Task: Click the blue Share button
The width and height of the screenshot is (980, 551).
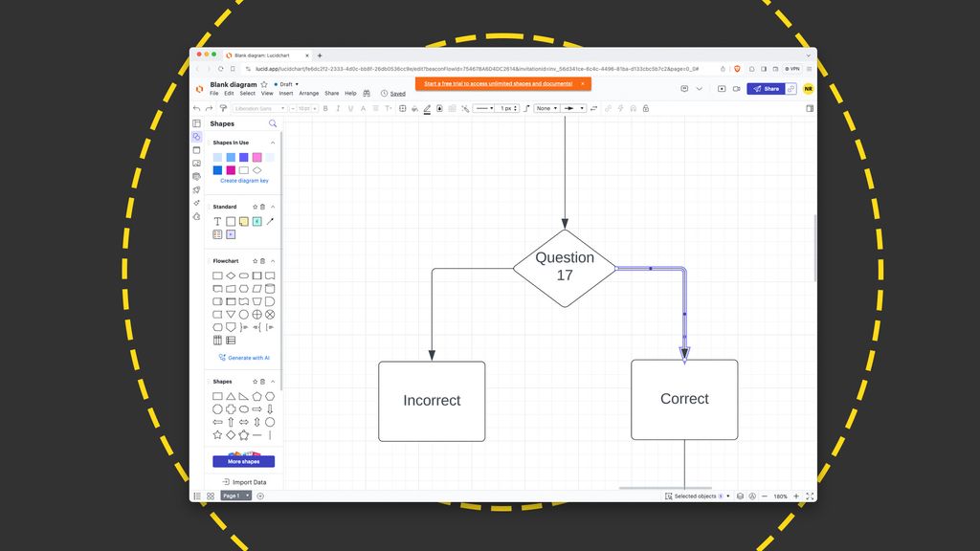Action: click(x=770, y=88)
